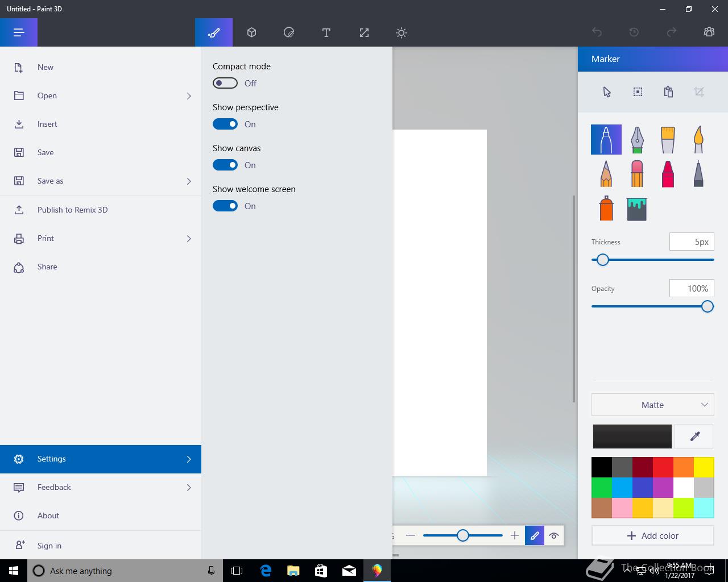Choose the Select arrow pointer tool
Image resolution: width=728 pixels, height=582 pixels.
tap(607, 92)
